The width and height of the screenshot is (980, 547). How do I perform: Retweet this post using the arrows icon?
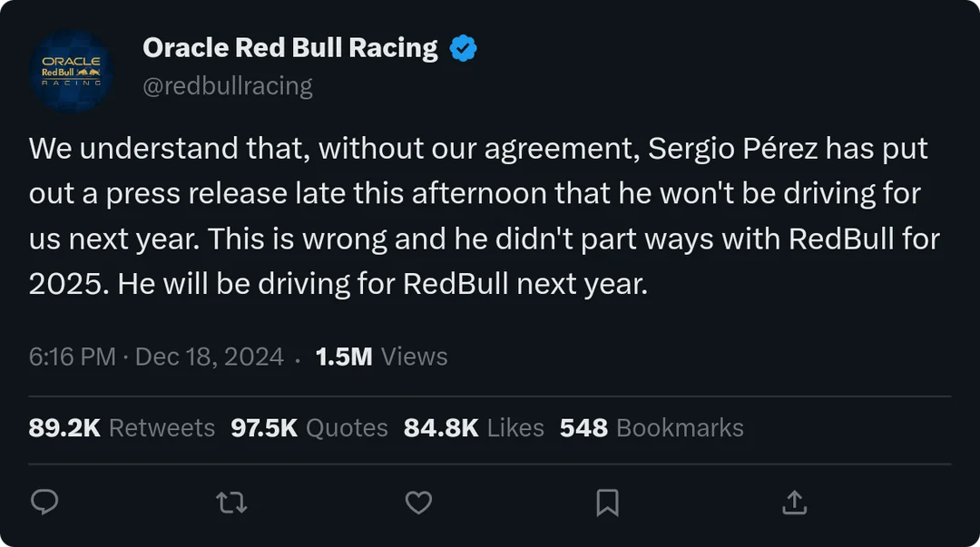click(x=232, y=502)
